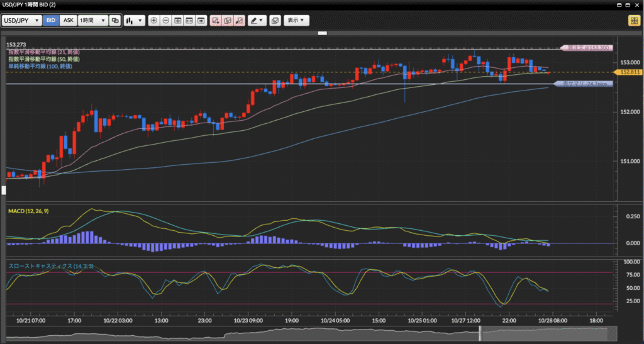Click the current price label 152.811
The width and height of the screenshot is (644, 344).
(x=625, y=72)
